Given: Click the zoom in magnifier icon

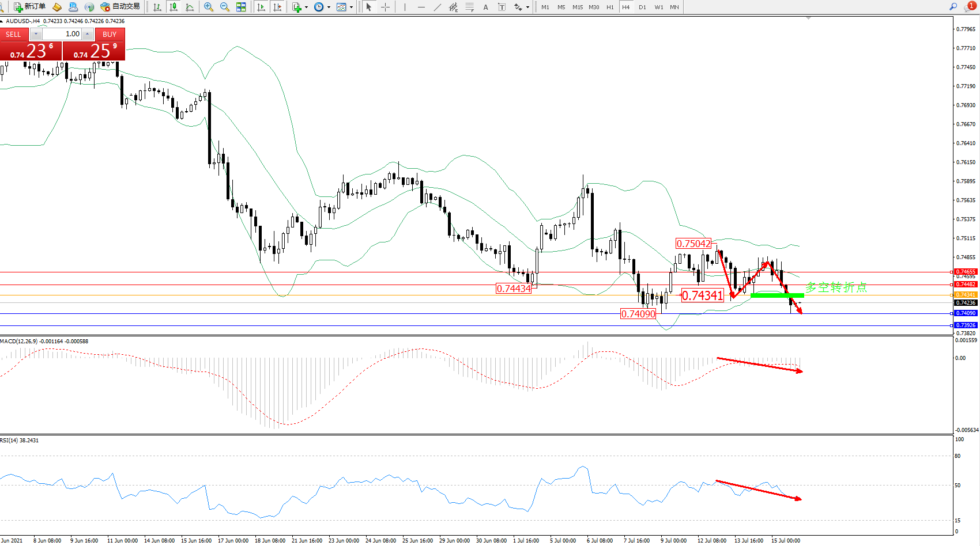Looking at the screenshot, I should click(209, 7).
